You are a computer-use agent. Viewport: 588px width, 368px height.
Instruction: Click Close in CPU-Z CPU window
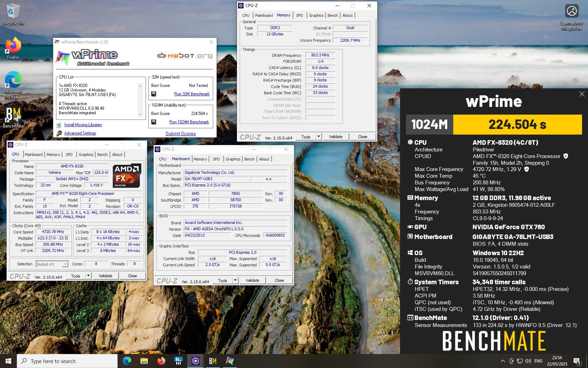click(x=132, y=276)
